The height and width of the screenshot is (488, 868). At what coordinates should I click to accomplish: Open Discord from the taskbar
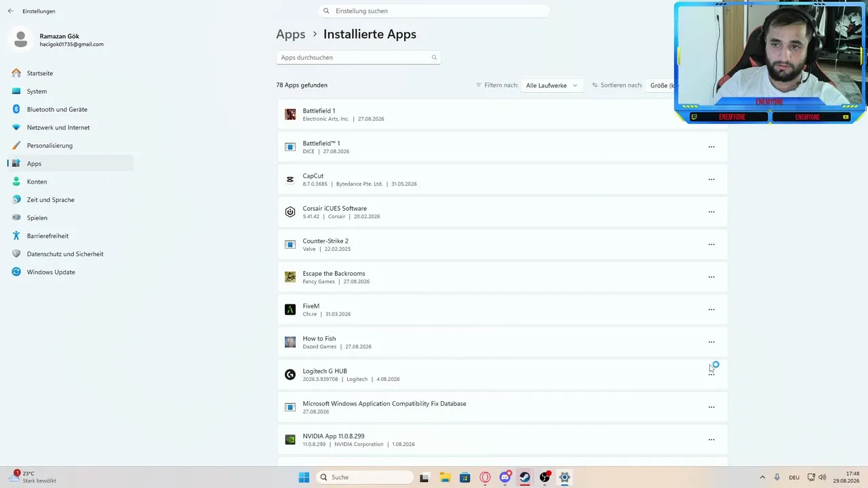click(505, 477)
